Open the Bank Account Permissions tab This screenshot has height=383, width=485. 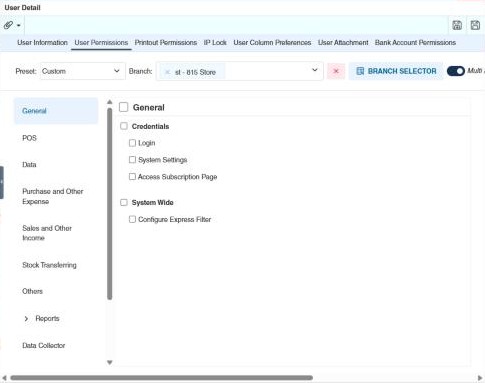pos(415,43)
